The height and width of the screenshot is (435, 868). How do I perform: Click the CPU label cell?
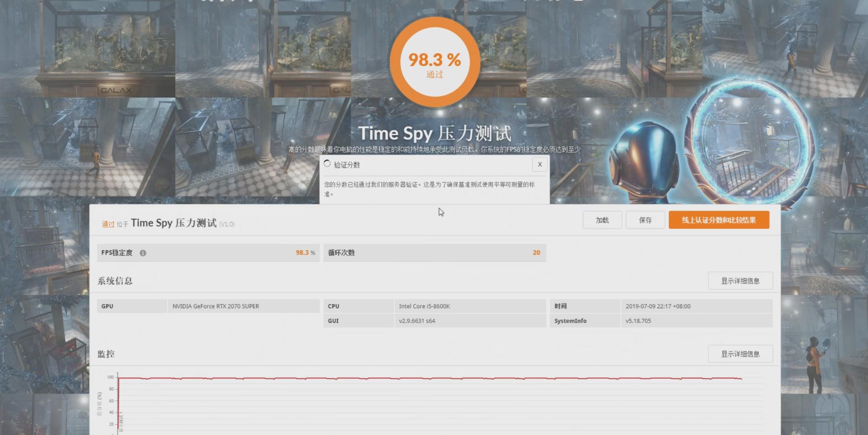click(x=358, y=306)
